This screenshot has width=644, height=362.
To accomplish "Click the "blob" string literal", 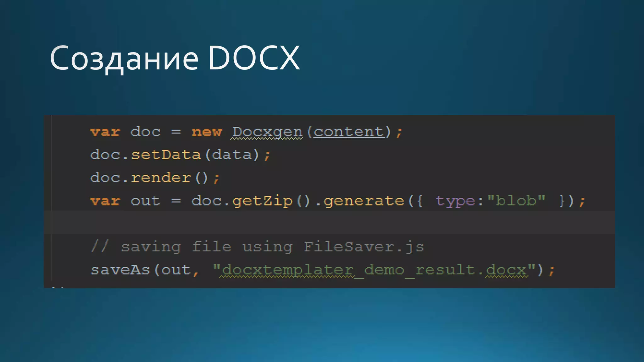I will (x=516, y=200).
